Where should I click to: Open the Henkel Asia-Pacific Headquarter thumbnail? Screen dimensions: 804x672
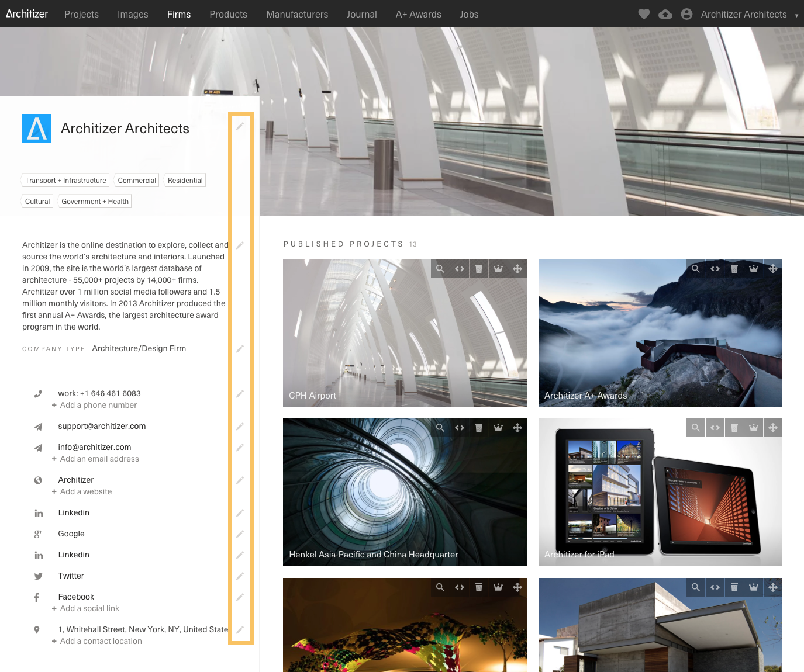point(405,492)
